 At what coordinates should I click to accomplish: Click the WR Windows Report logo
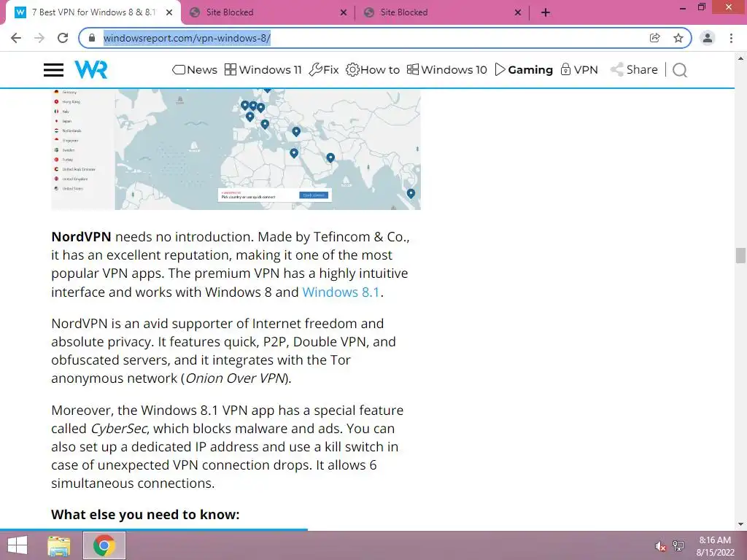pyautogui.click(x=91, y=69)
